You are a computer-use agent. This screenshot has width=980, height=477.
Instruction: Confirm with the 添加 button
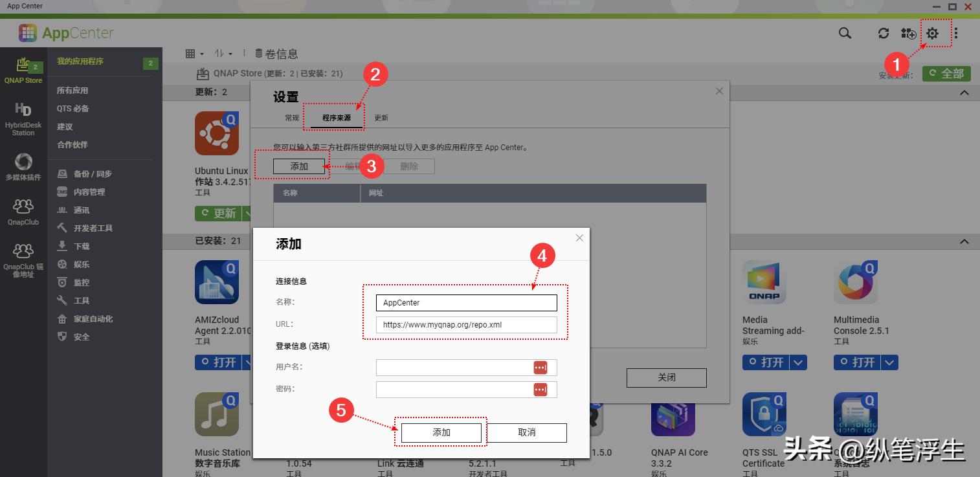pyautogui.click(x=441, y=432)
